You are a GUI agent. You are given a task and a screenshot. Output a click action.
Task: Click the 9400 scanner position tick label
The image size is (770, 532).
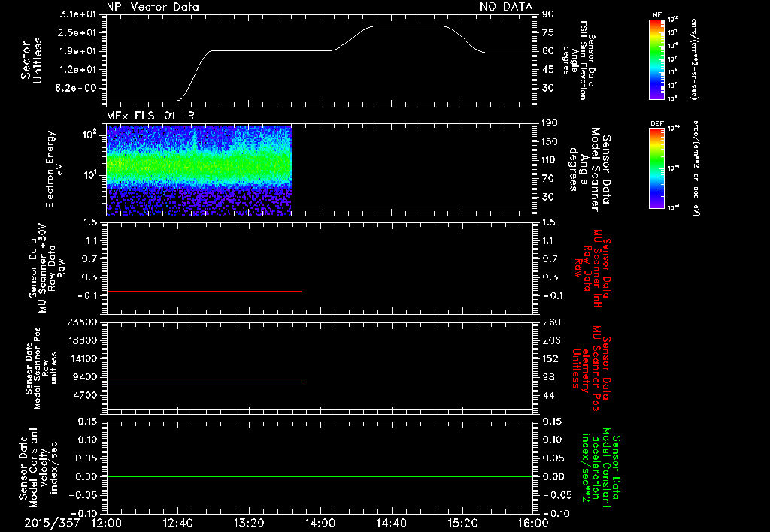point(85,377)
